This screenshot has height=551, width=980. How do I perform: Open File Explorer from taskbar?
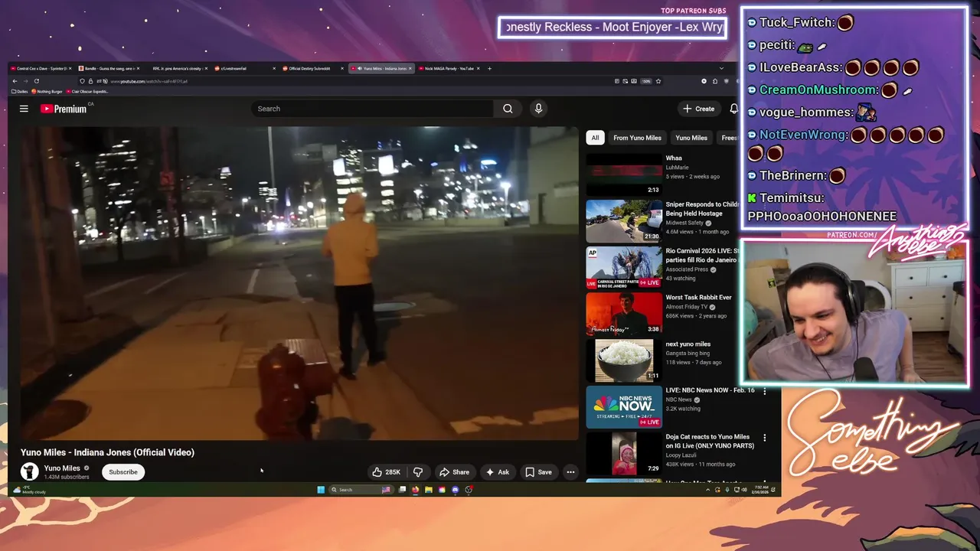(429, 490)
